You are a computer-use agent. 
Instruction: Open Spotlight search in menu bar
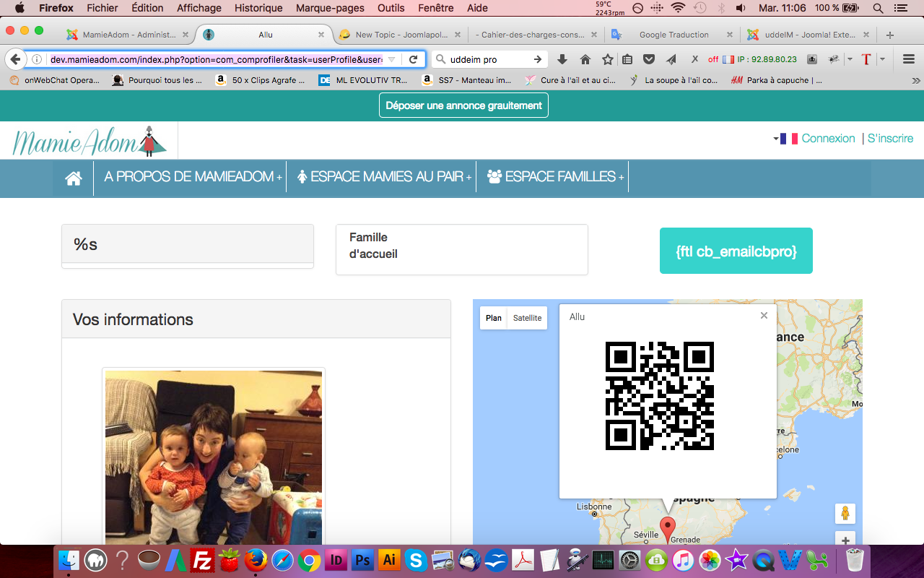pos(878,9)
